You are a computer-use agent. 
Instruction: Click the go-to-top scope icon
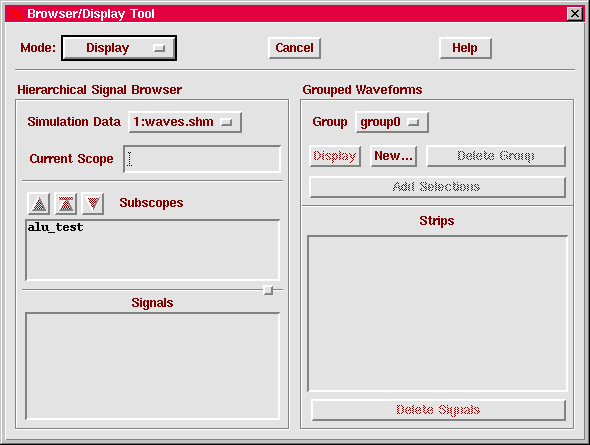pos(66,204)
